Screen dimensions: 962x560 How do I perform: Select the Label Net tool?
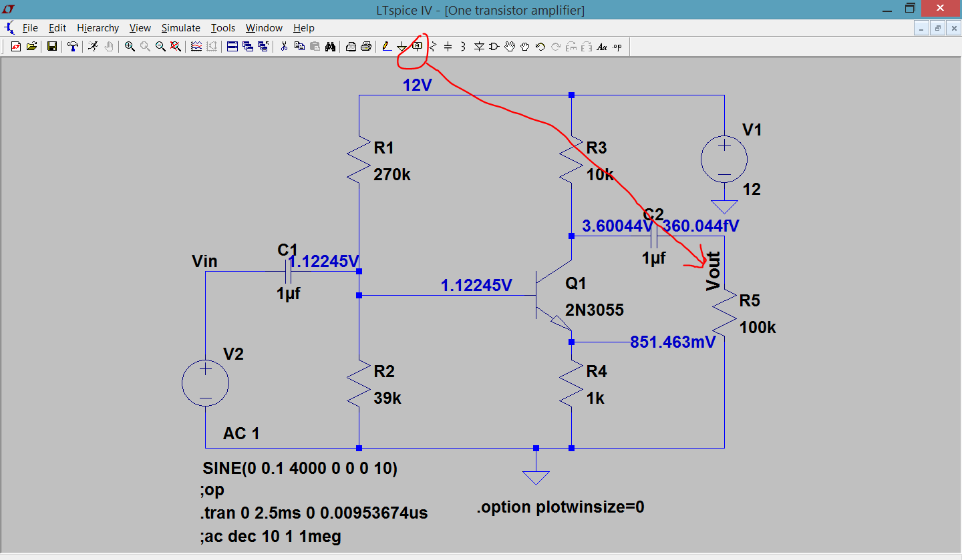pos(418,47)
